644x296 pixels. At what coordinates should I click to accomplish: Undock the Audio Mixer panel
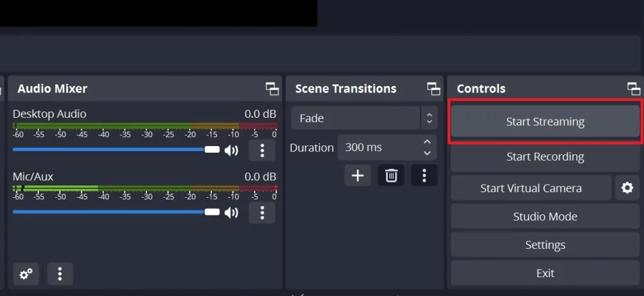(x=272, y=89)
